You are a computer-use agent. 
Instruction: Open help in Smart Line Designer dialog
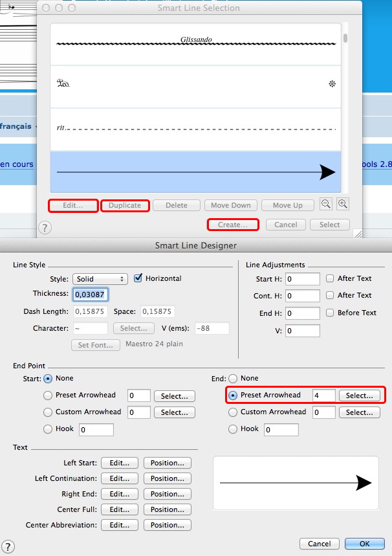[8, 547]
